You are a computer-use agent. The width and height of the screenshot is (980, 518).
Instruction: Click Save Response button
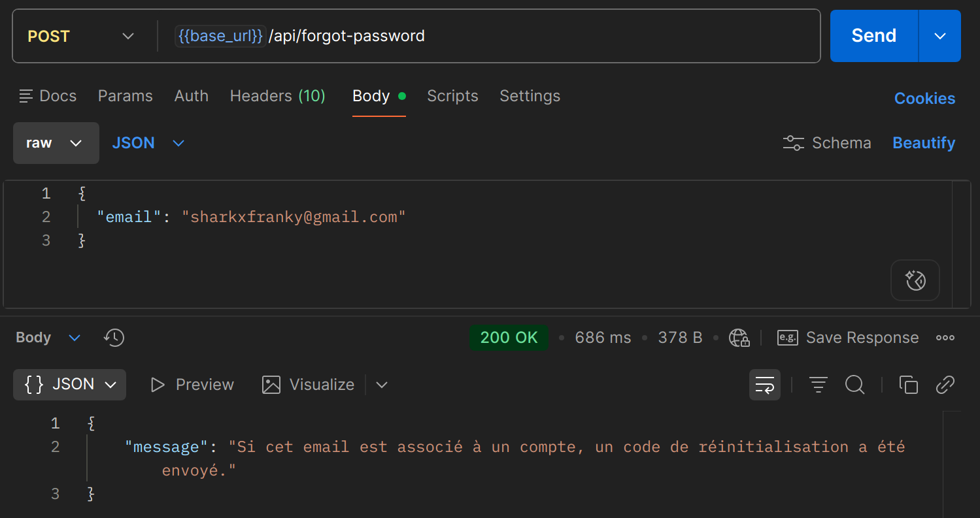click(848, 338)
